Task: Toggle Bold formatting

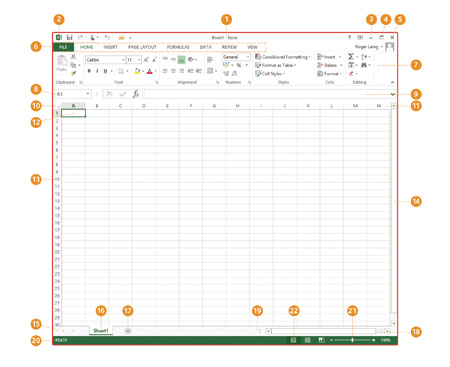Action: [x=89, y=71]
